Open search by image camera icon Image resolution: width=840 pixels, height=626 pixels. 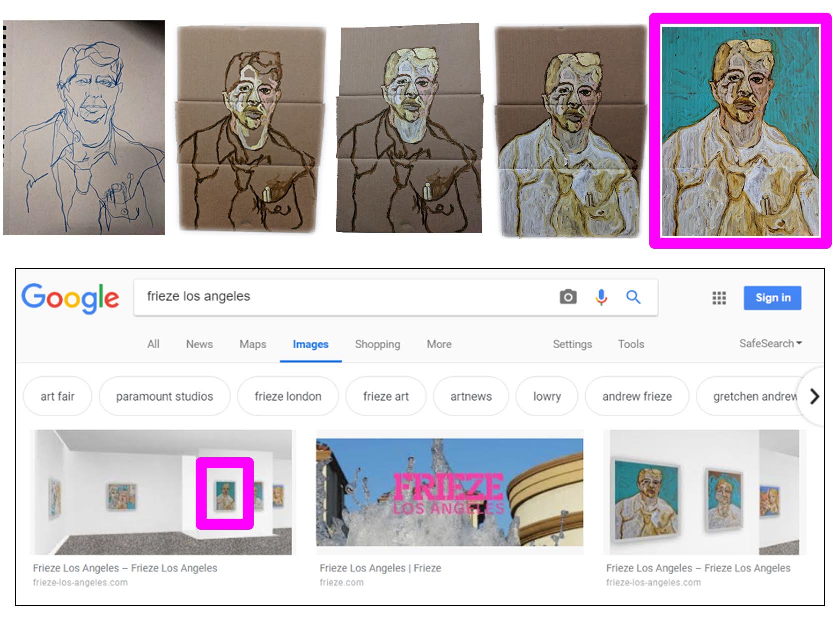point(568,297)
